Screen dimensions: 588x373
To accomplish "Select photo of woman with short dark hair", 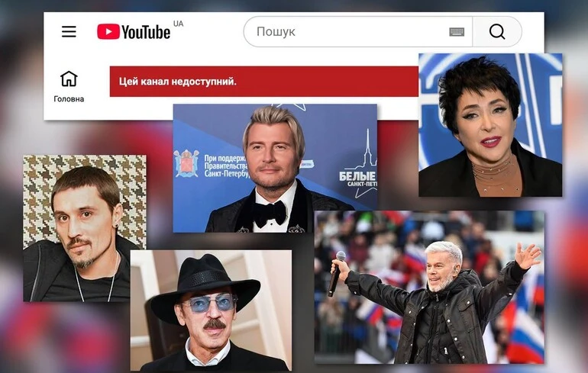I will pos(490,125).
